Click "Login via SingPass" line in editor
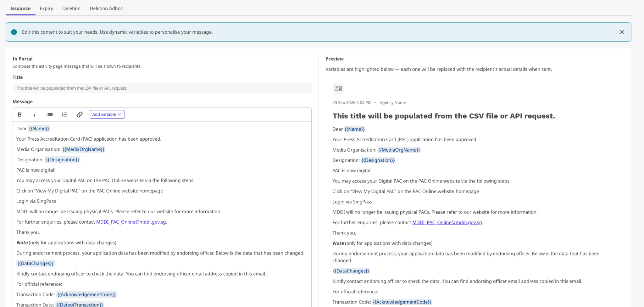 [x=36, y=201]
